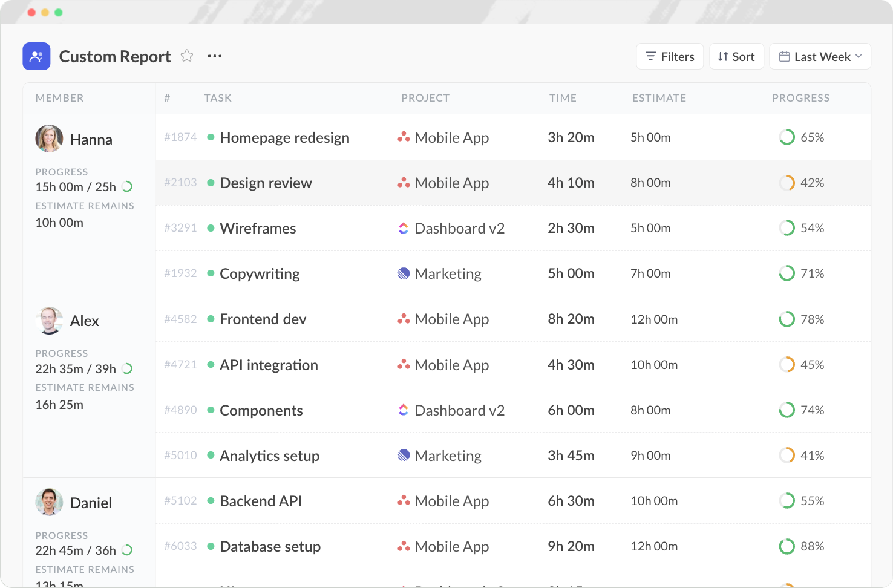893x588 pixels.
Task: Click Mobile App project icon in Frontend dev row
Action: [x=404, y=319]
